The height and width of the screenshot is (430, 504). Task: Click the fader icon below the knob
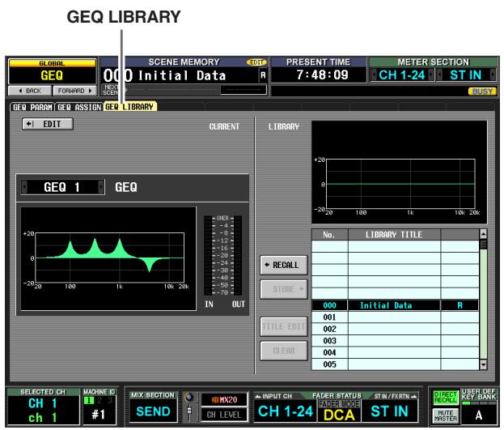[x=189, y=412]
